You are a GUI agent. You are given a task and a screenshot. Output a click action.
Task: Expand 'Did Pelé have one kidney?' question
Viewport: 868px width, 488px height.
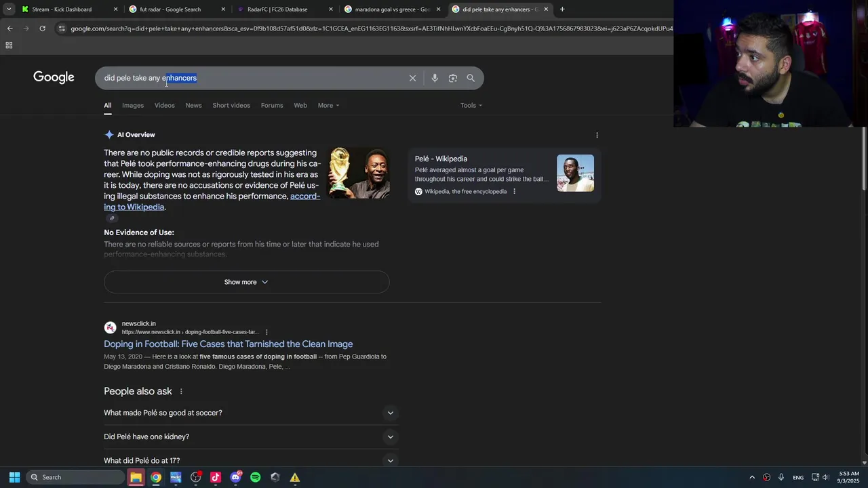coord(250,436)
